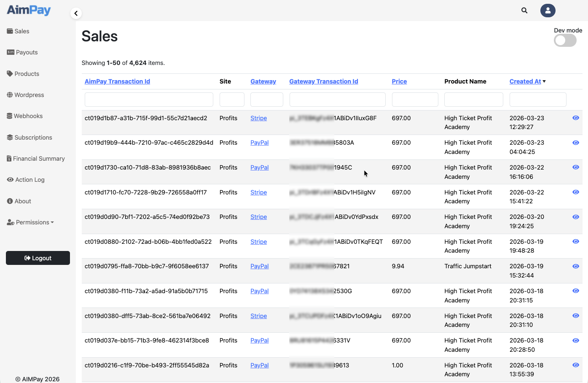Image resolution: width=588 pixels, height=383 pixels.
Task: Sort by Gateway Transaction Id header
Action: pyautogui.click(x=324, y=81)
